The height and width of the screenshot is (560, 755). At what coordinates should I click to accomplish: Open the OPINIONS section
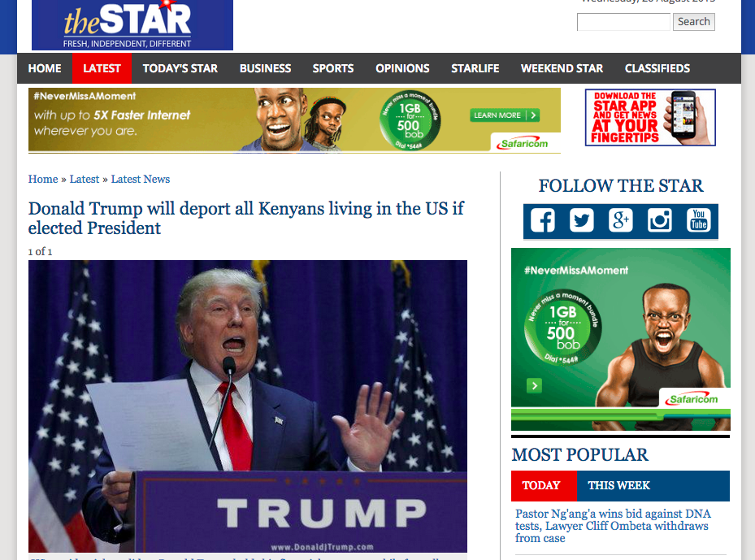click(x=402, y=68)
